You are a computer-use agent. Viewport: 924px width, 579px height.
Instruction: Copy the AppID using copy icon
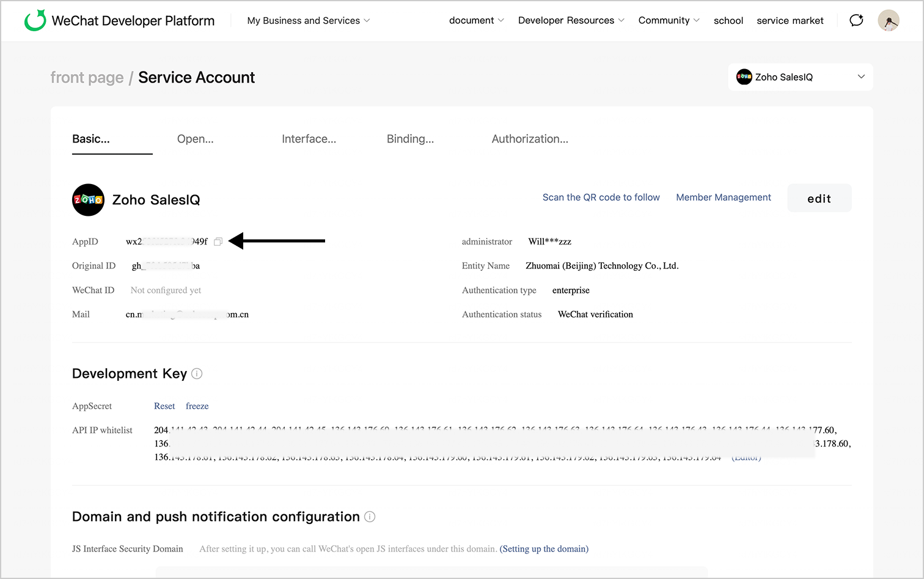218,242
